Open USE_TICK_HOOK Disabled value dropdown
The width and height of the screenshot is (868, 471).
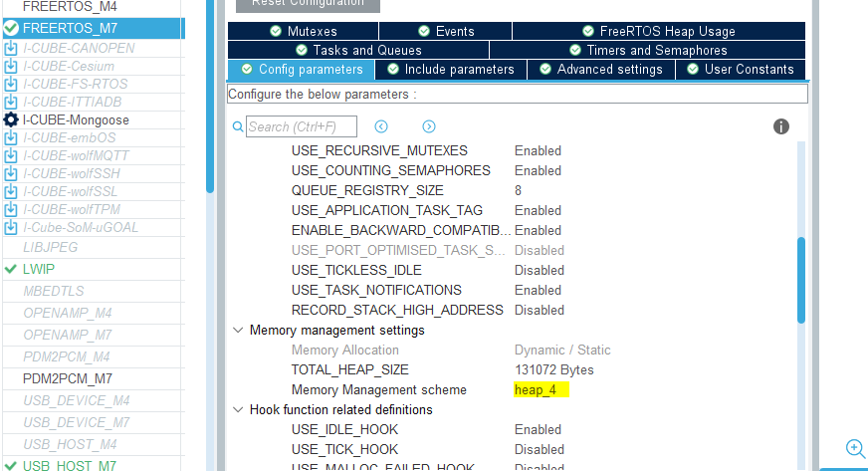tap(540, 450)
